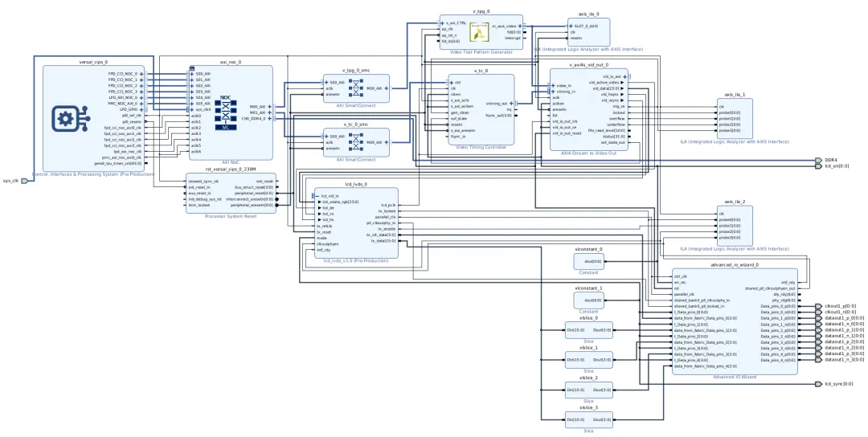Image resolution: width=868 pixels, height=437 pixels.
Task: Click the Advanced IO Wizard block label
Action: [x=734, y=377]
